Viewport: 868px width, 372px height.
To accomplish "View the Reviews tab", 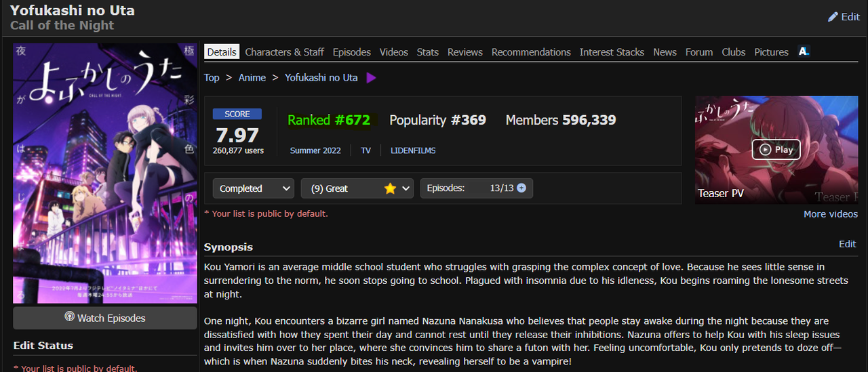I will 465,52.
